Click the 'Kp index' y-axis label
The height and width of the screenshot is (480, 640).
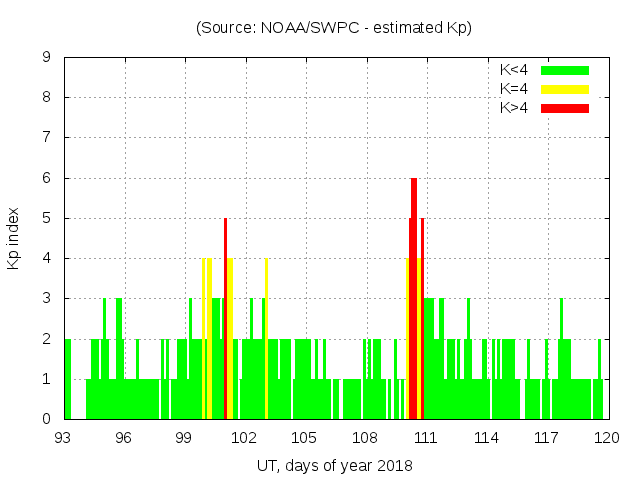tap(14, 238)
